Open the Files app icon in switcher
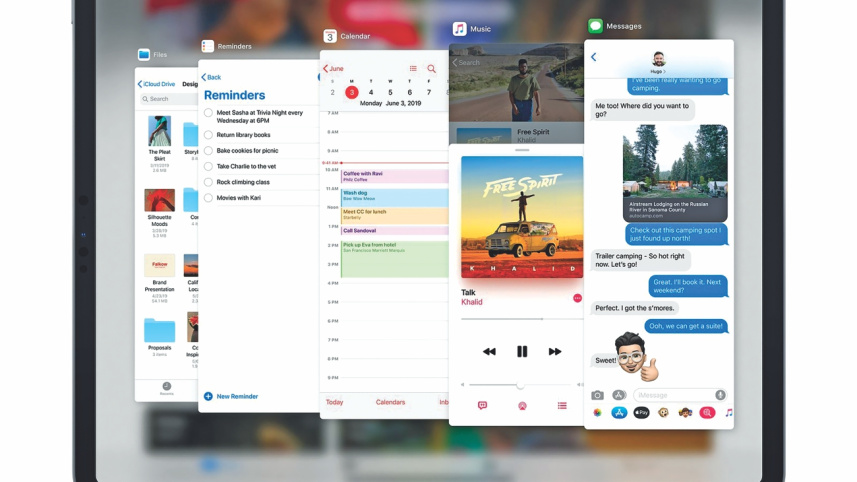The width and height of the screenshot is (857, 482). 144,54
